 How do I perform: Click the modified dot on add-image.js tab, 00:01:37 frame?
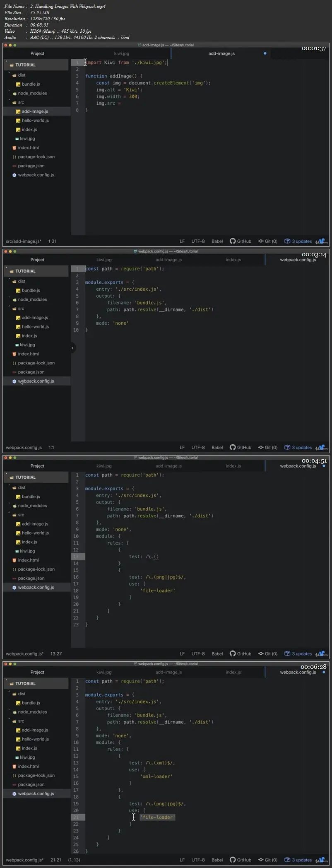tap(265, 53)
